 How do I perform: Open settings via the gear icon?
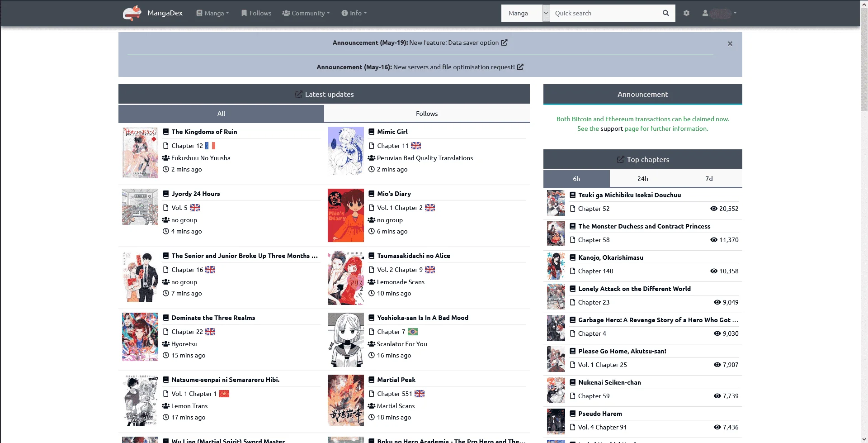[x=686, y=13]
